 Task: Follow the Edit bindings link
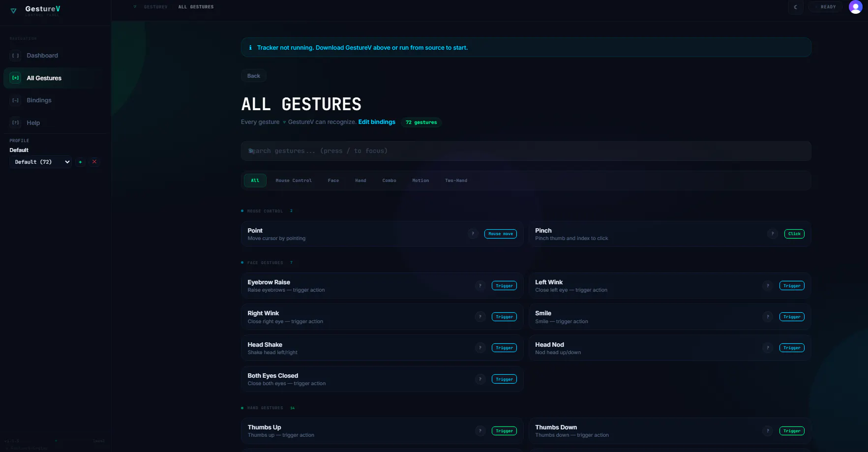pos(377,122)
